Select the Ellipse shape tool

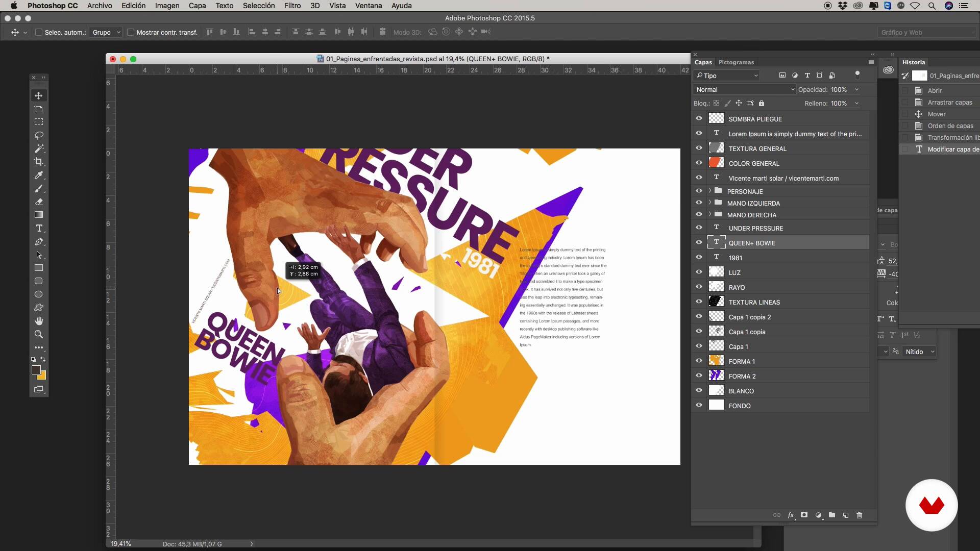39,294
